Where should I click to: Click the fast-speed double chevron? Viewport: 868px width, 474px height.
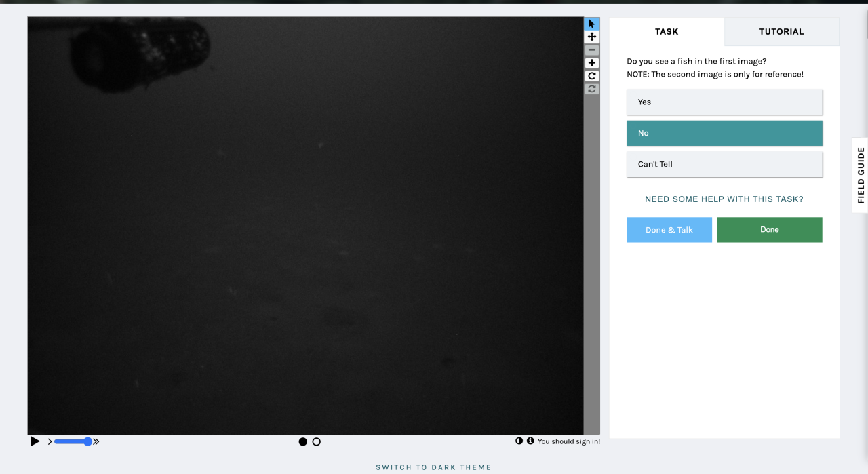point(96,441)
